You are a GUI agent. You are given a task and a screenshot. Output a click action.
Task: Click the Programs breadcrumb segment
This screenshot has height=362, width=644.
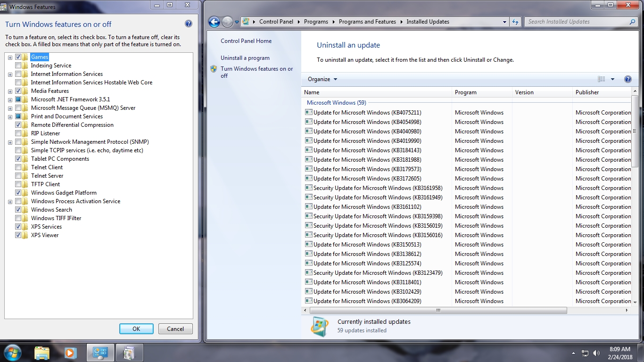tap(316, 22)
